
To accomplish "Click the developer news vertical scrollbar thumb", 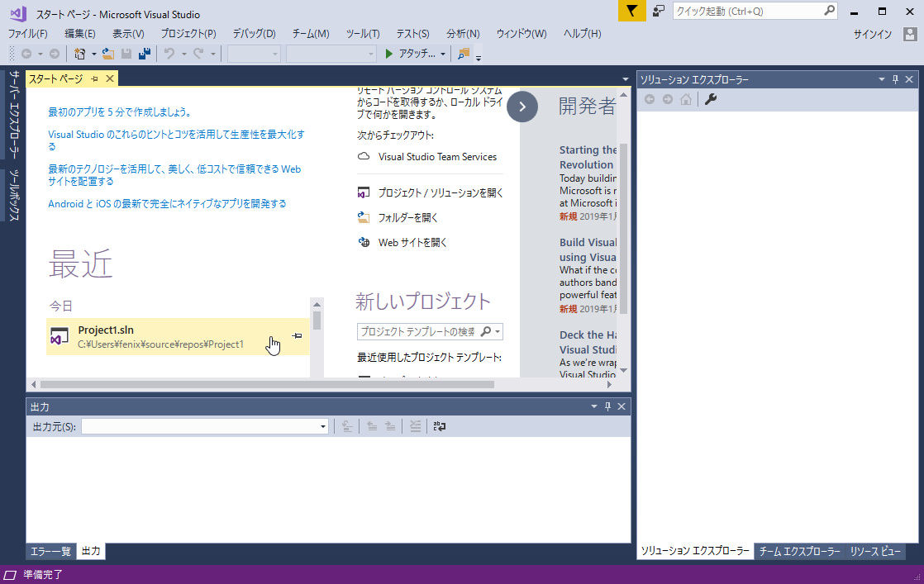I will point(623,229).
